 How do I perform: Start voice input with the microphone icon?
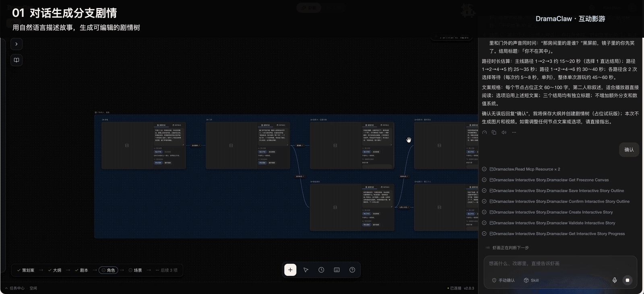615,280
